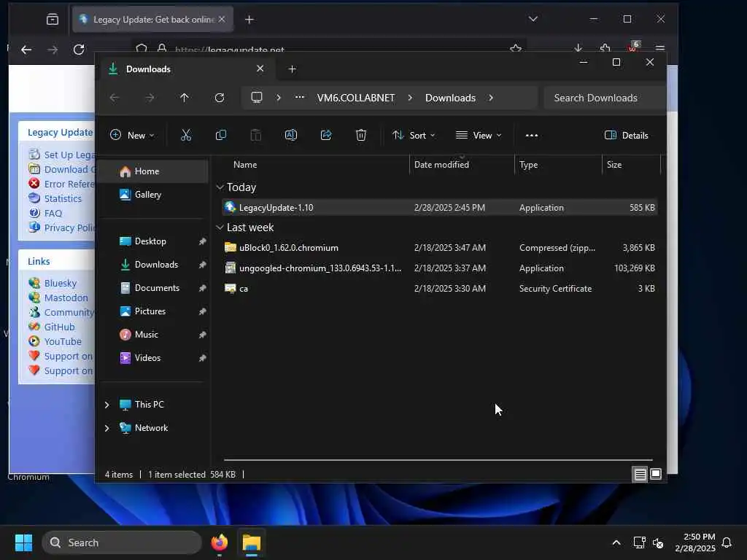Click the PC monitor icon in address bar
747x560 pixels.
point(257,98)
